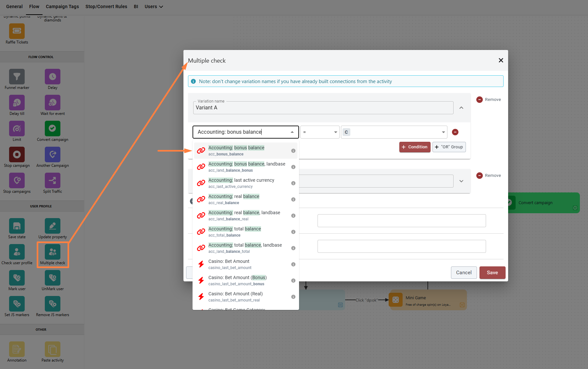This screenshot has height=369, width=588.
Task: Switch to the Campaign Tags tab
Action: 62,6
